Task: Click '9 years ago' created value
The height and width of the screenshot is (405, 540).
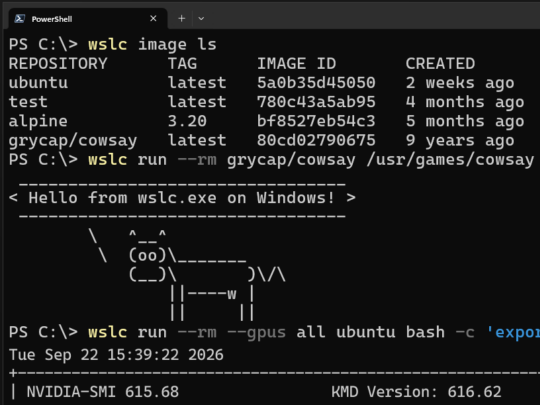Action: [x=460, y=141]
